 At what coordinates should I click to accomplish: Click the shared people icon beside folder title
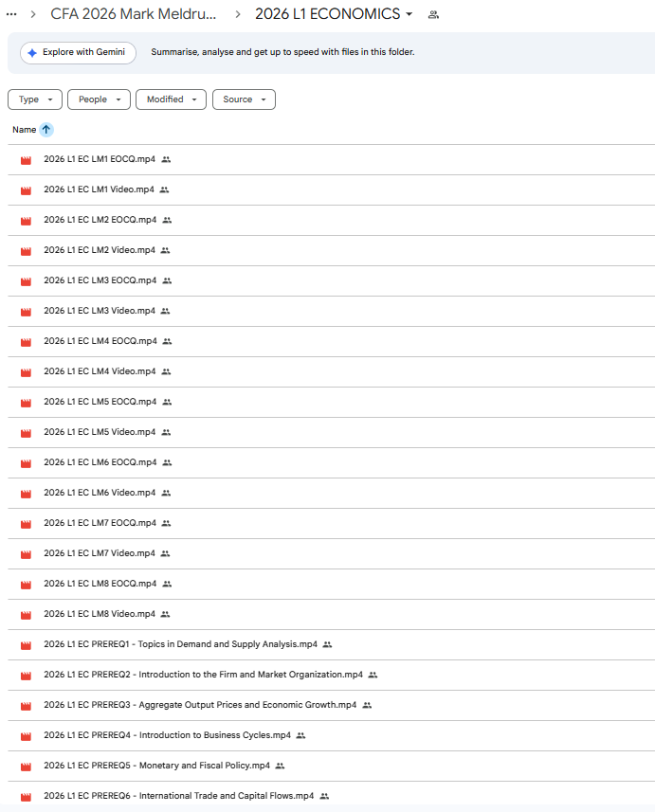coord(433,14)
